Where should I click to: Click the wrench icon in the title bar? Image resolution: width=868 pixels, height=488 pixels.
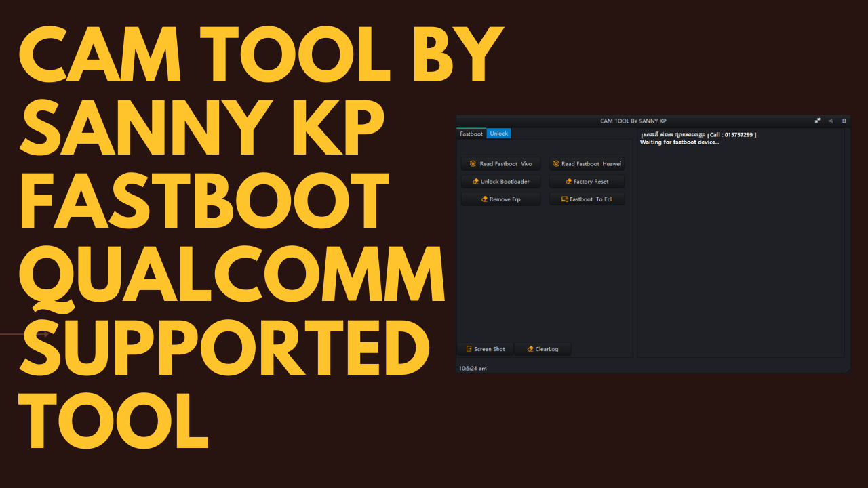tap(831, 121)
